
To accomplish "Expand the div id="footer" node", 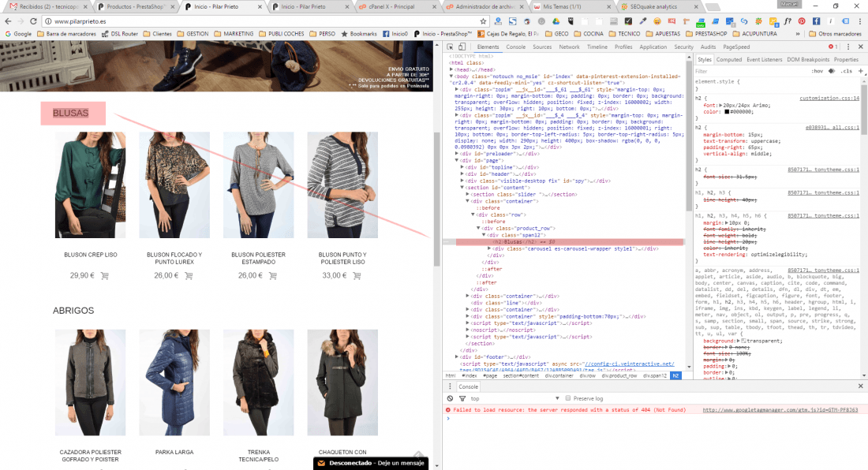I will point(457,357).
